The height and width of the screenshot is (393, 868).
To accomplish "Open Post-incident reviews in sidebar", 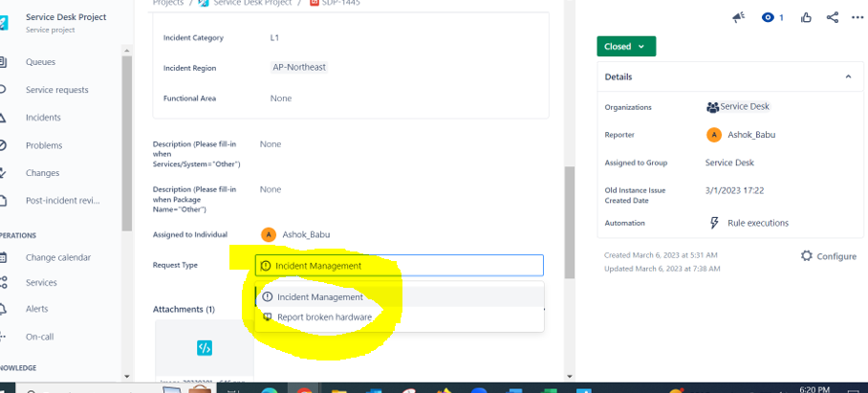I will 63,201.
